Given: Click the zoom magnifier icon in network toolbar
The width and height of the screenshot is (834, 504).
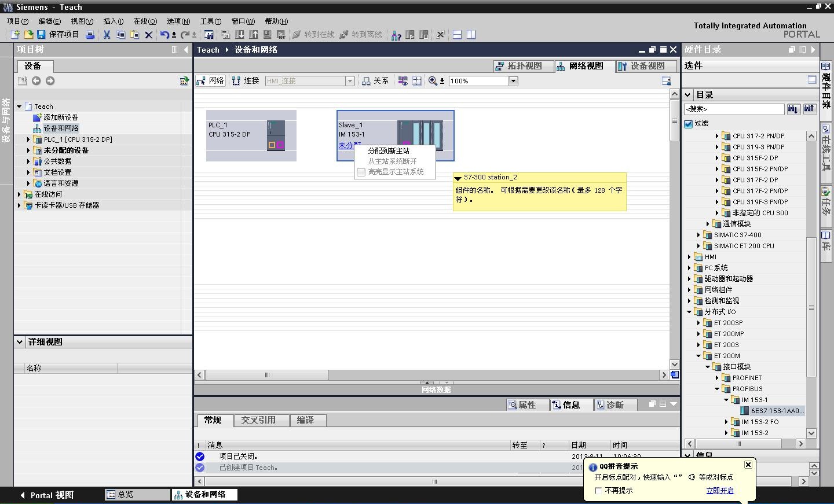Looking at the screenshot, I should point(433,81).
